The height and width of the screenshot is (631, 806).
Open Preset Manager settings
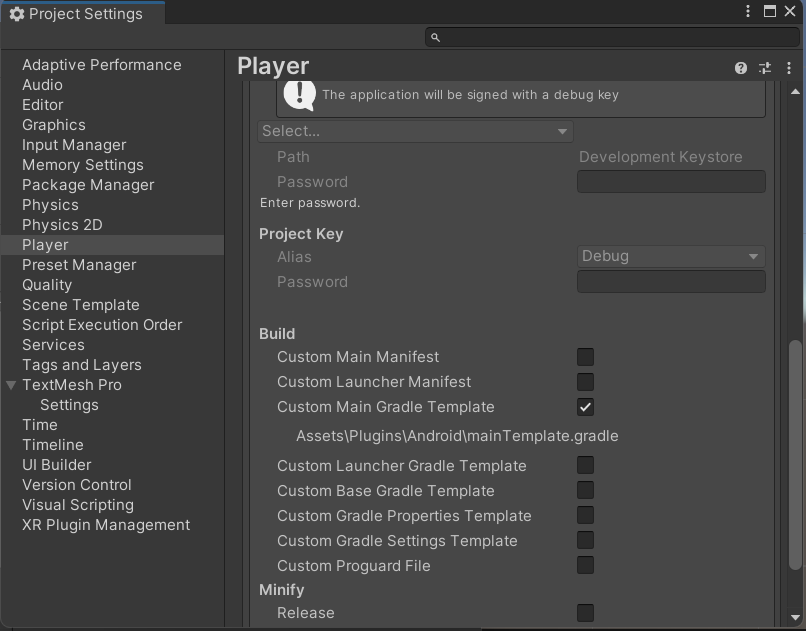[79, 265]
